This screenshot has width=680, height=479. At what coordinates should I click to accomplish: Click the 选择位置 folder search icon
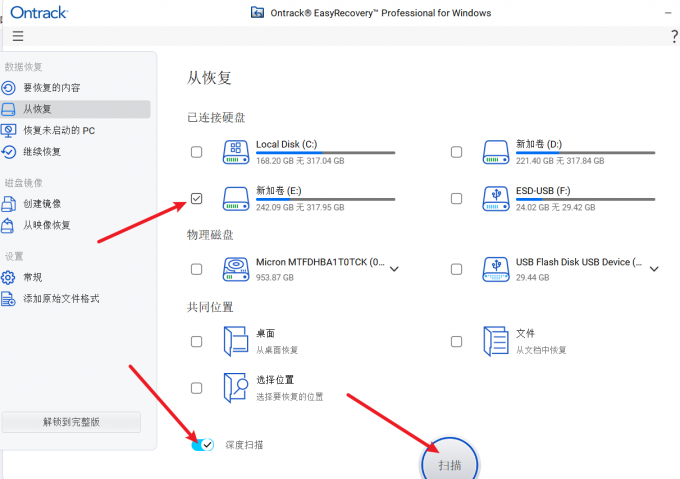click(236, 388)
